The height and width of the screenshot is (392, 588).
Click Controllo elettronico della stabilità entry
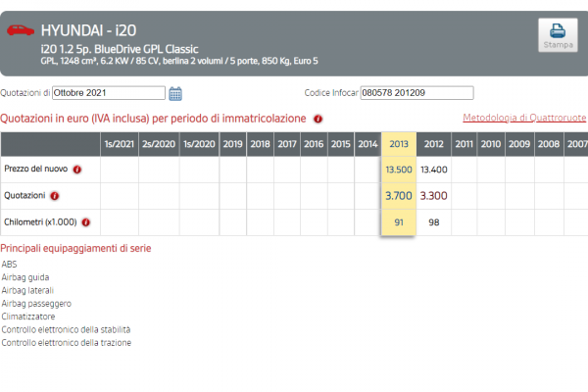(66, 329)
